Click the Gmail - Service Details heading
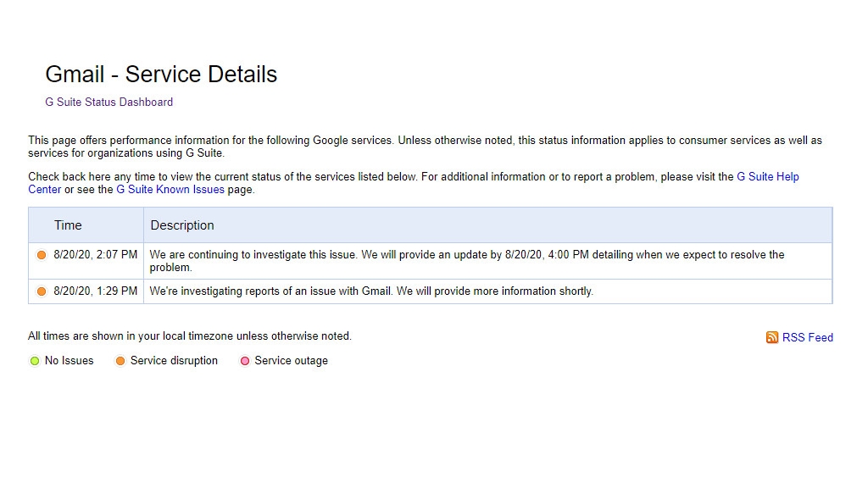 (x=161, y=75)
